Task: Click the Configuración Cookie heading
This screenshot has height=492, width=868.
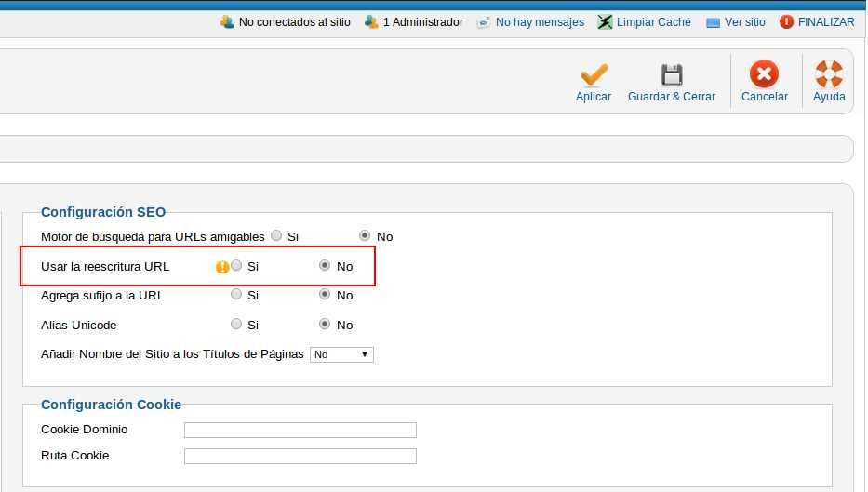Action: coord(111,405)
